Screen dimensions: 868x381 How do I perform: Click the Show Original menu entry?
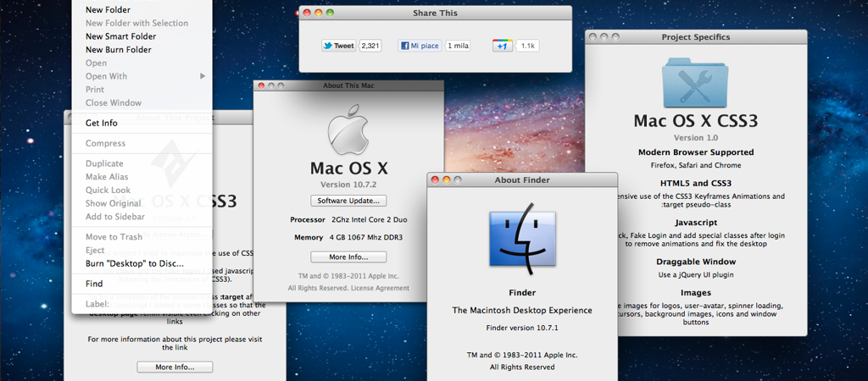click(x=113, y=203)
